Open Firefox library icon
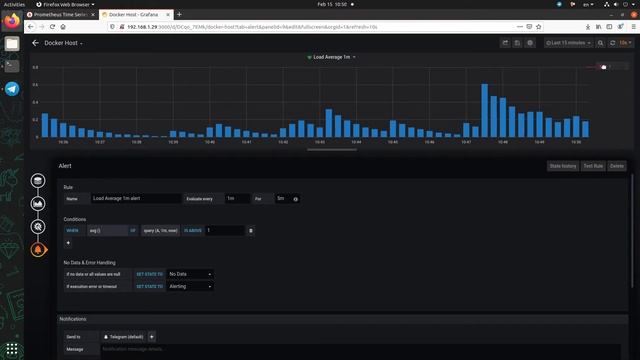Screen dimensions: 640x360 598,27
